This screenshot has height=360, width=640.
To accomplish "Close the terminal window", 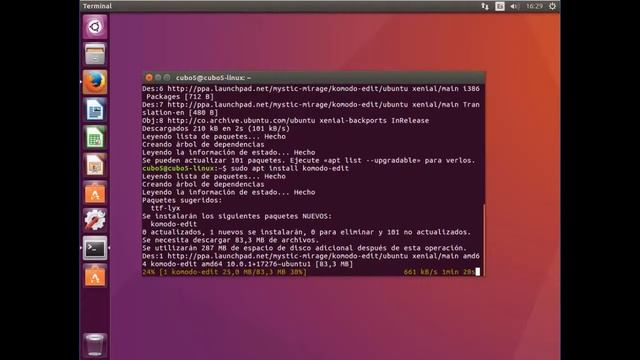I will pos(149,77).
